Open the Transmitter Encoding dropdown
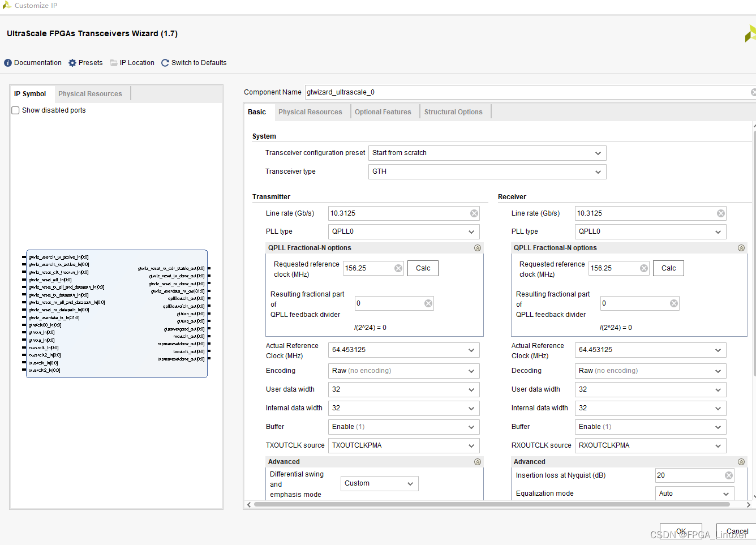Screen dimensions: 756x545 404,371
